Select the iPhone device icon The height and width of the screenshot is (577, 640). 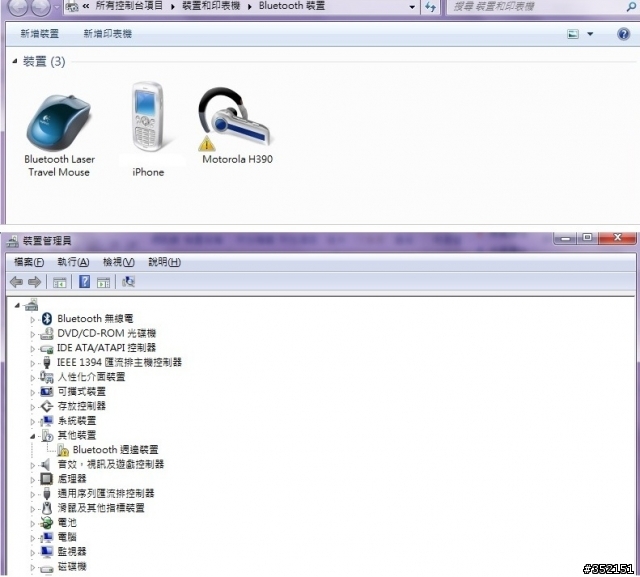147,117
